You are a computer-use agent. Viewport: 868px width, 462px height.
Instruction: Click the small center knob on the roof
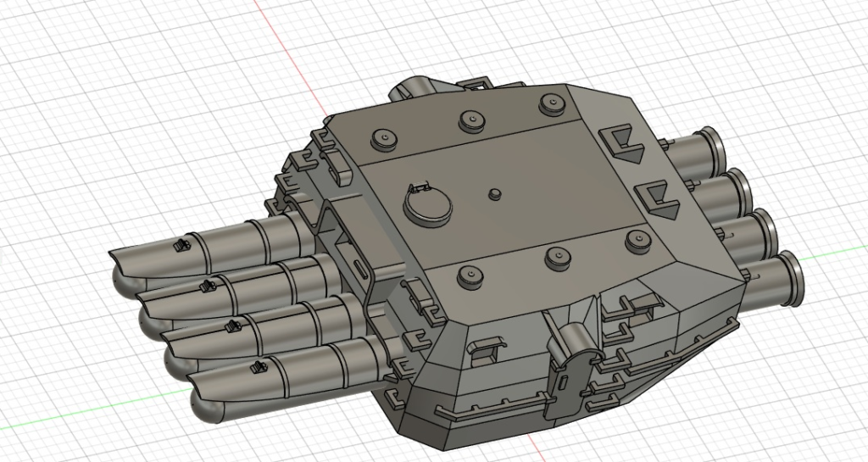pos(495,193)
